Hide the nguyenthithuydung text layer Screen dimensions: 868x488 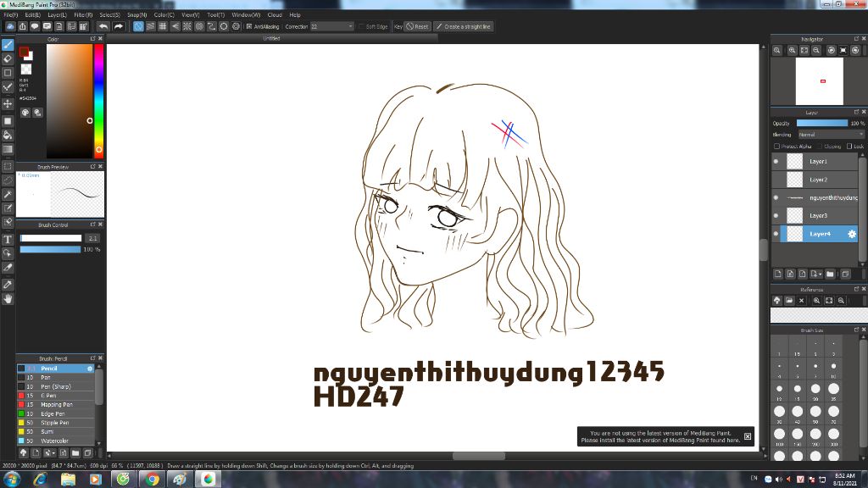click(776, 197)
